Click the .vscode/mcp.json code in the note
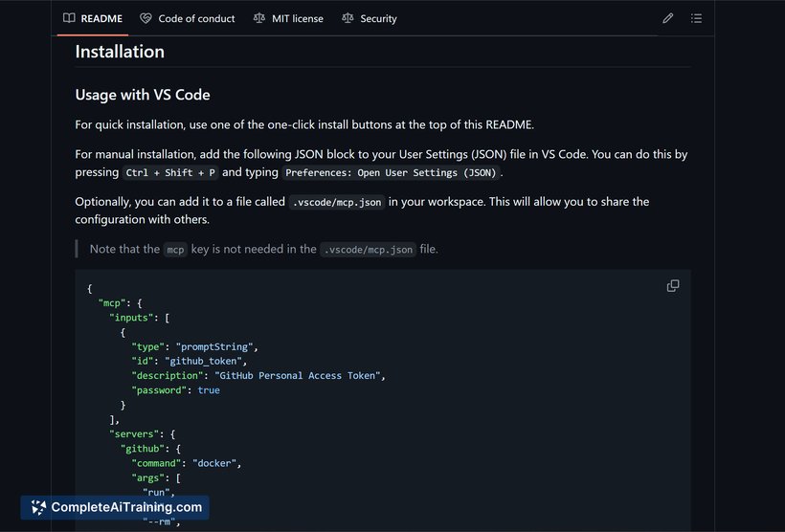Image resolution: width=785 pixels, height=532 pixels. click(x=368, y=250)
